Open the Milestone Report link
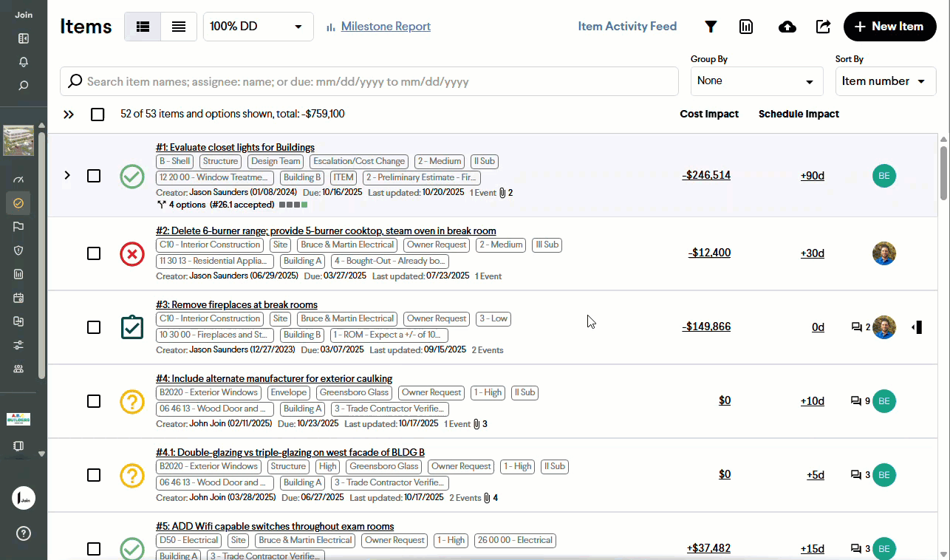 pyautogui.click(x=386, y=27)
